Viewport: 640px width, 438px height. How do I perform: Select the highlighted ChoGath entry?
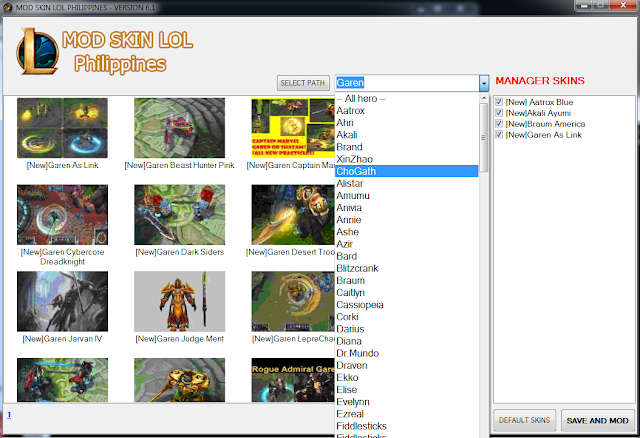pyautogui.click(x=407, y=171)
